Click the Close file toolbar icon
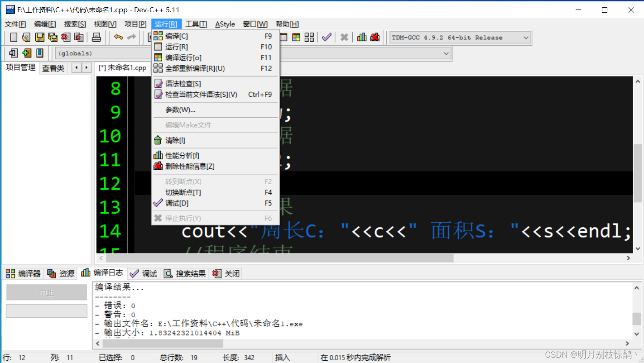This screenshot has height=363, width=644. [66, 38]
